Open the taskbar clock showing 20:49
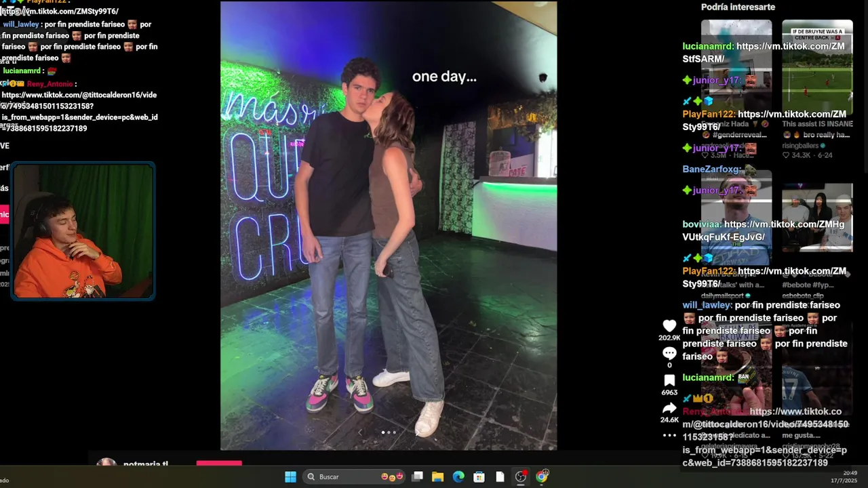The height and width of the screenshot is (488, 868). (x=850, y=473)
